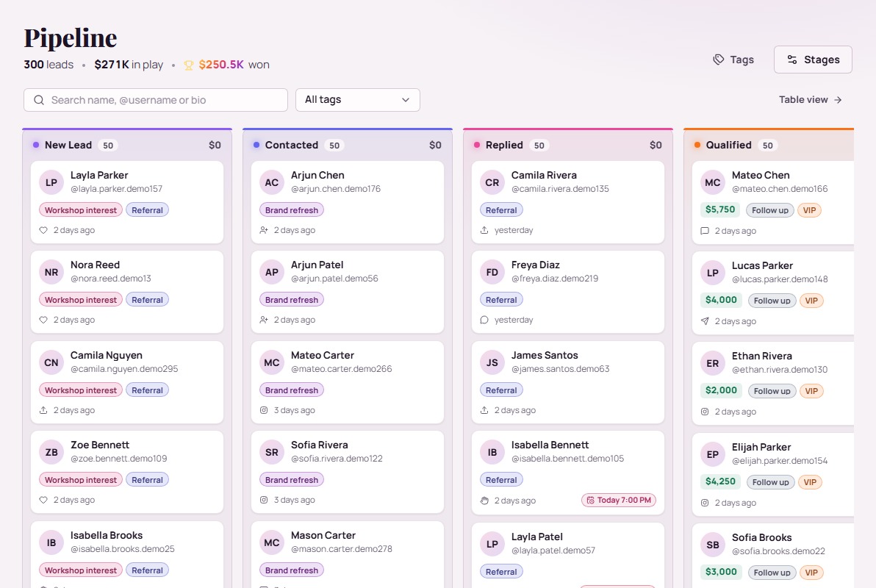Open Layla Parker lead card
The height and width of the screenshot is (588, 876).
coord(127,202)
